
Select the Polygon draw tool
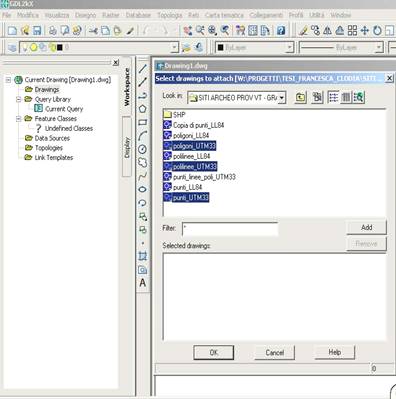click(x=143, y=109)
